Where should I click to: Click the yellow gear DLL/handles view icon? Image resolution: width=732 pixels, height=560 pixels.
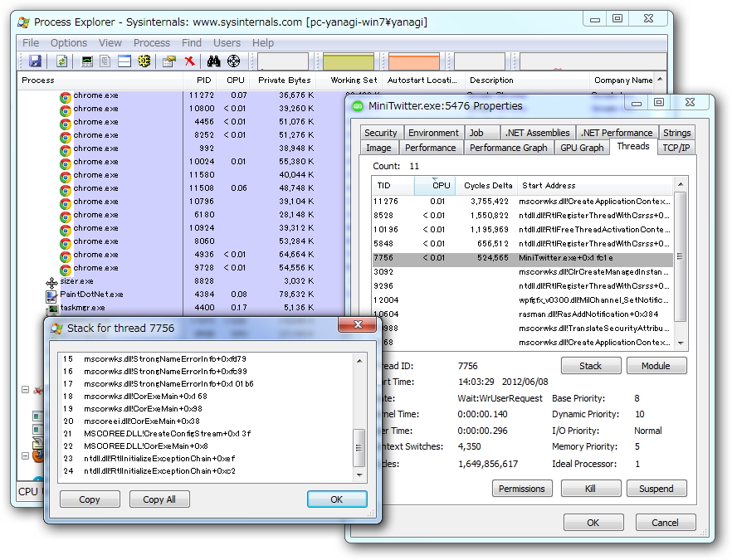[144, 61]
